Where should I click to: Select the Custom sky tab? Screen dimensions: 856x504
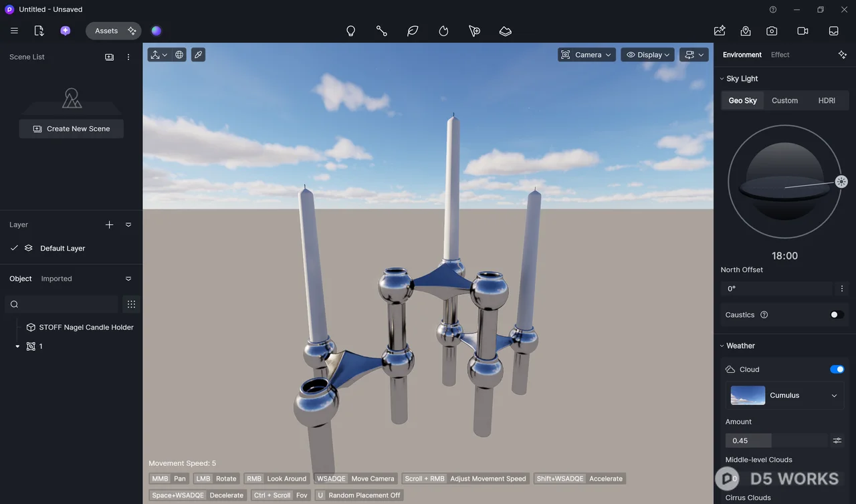[x=784, y=100]
